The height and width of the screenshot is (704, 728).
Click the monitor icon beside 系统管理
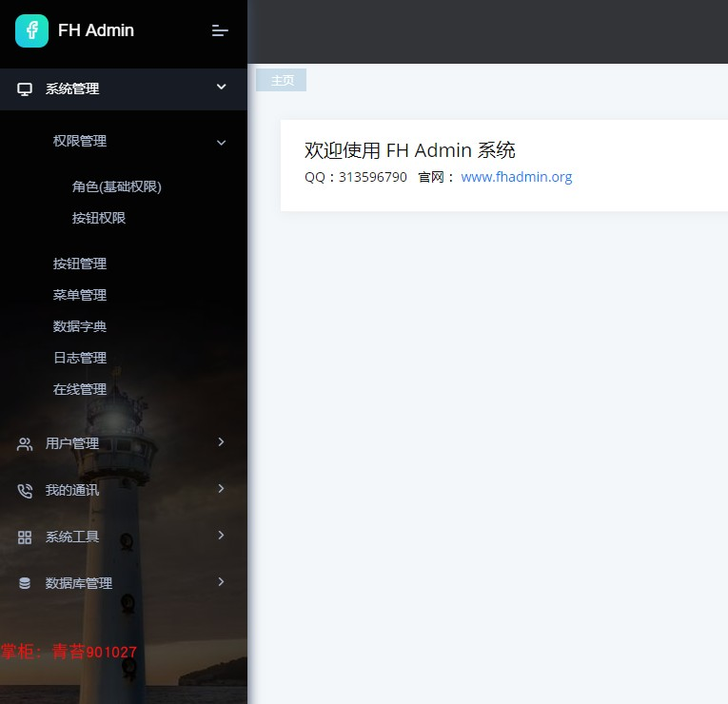pyautogui.click(x=25, y=89)
